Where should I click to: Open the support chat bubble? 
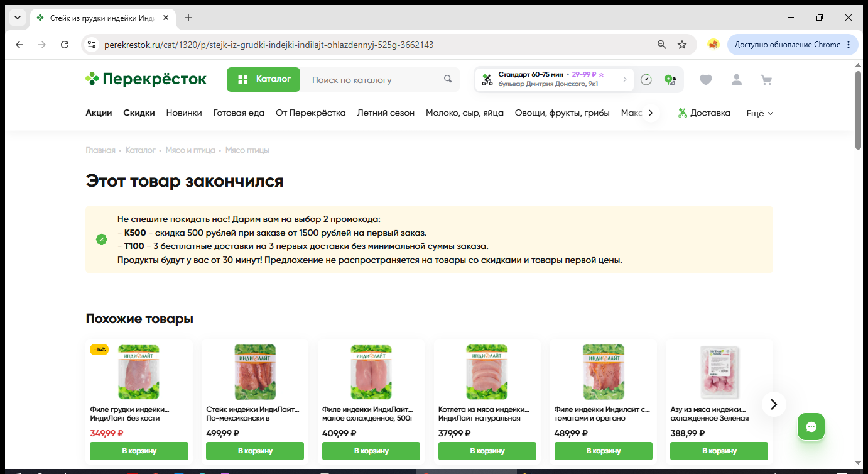point(811,427)
